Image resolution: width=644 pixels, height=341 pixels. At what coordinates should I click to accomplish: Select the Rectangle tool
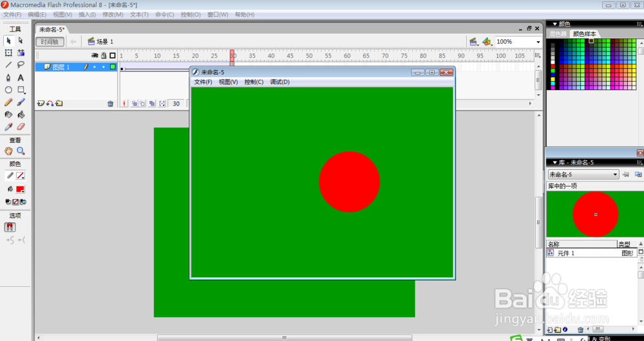[21, 90]
